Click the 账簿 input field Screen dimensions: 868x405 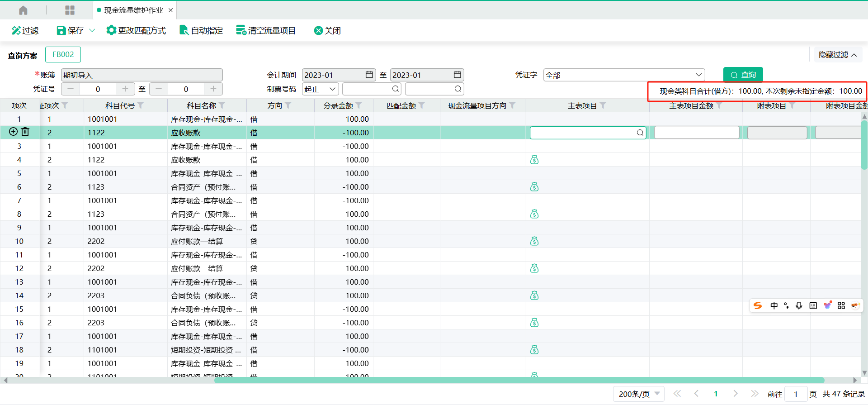tap(142, 75)
